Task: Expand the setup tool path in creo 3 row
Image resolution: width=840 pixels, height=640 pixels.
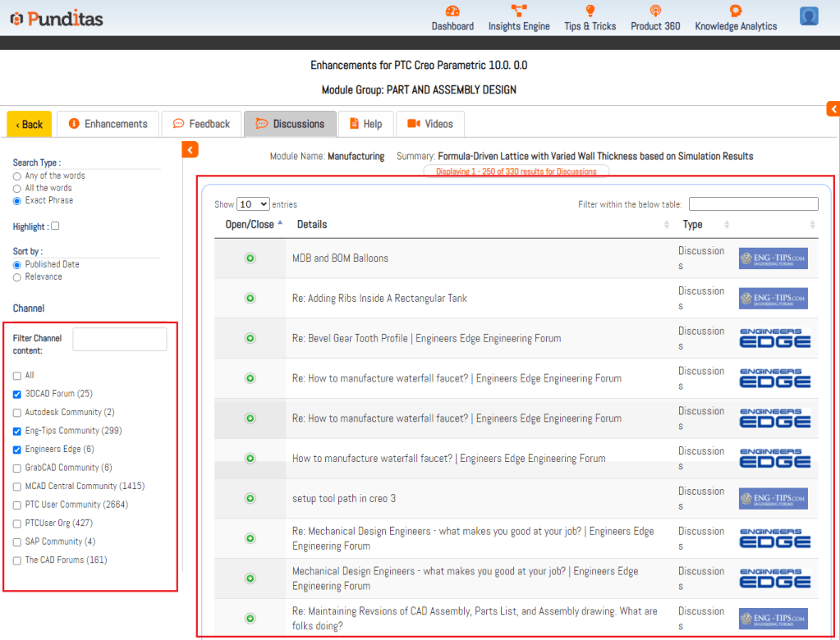Action: [250, 499]
